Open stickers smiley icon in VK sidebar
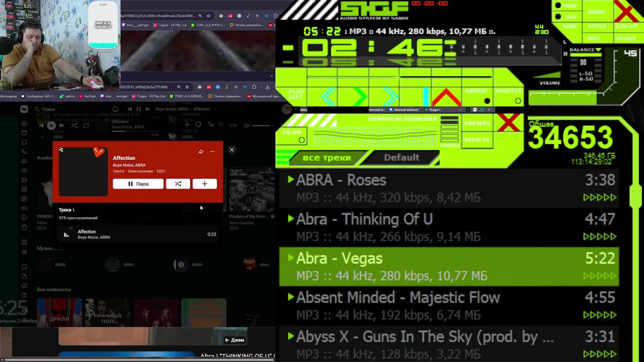Image resolution: width=644 pixels, height=362 pixels. (24, 218)
